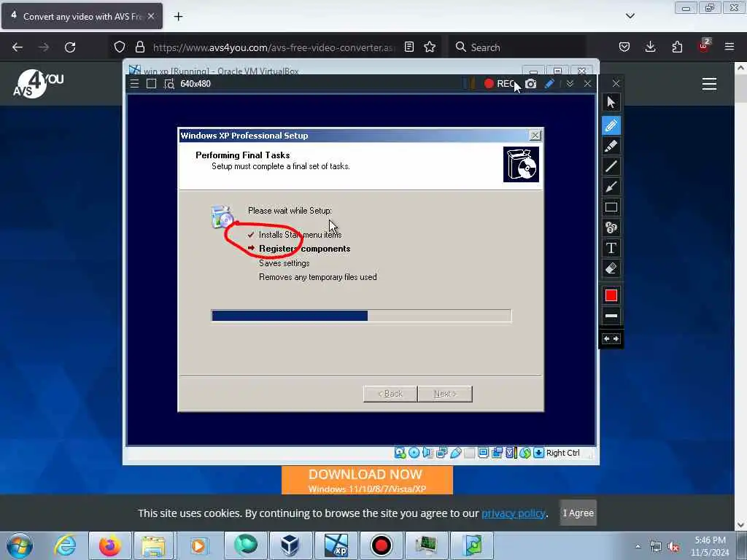Click the select region capture icon

click(169, 84)
